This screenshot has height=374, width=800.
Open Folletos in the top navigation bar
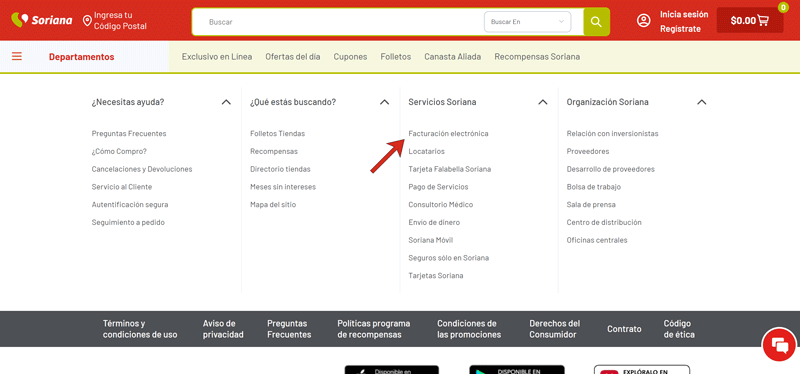[x=396, y=57]
